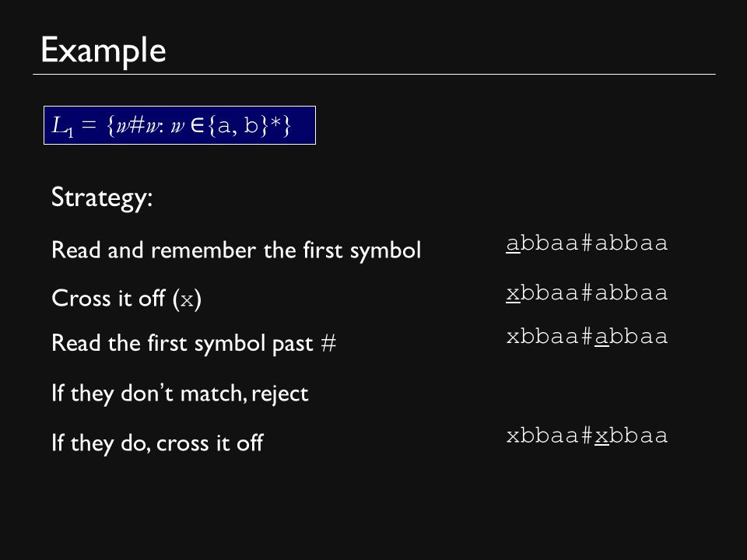Click the underlined a in first tape string
Screen dimensions: 747x560
click(513, 244)
